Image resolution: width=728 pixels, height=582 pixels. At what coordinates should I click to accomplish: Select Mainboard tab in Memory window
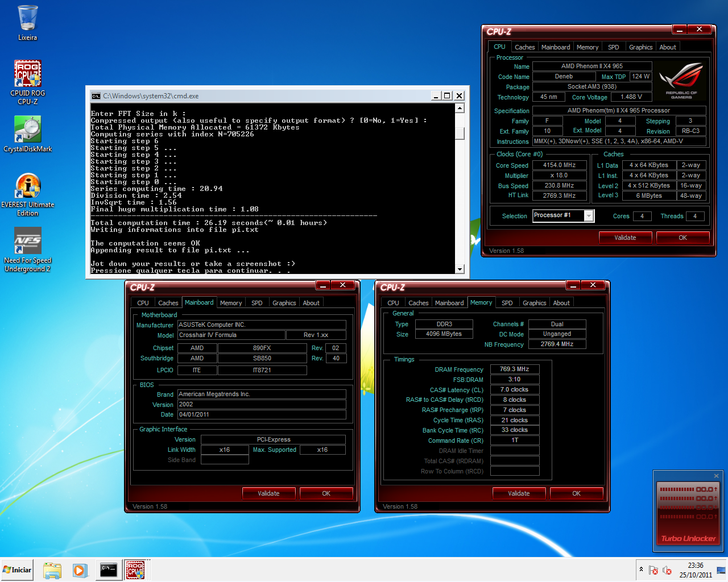click(449, 303)
